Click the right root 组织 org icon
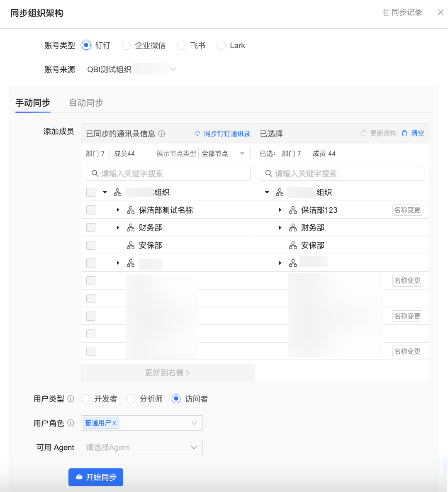The height and width of the screenshot is (492, 448). (280, 192)
